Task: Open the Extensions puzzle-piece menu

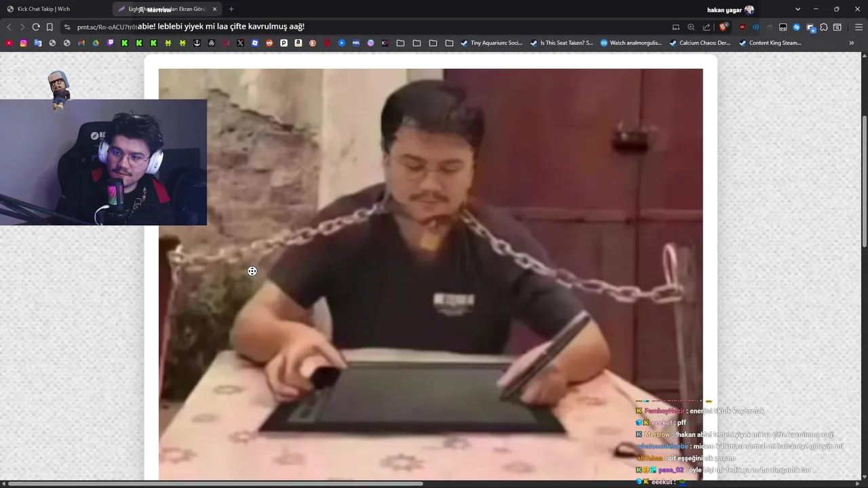Action: tap(824, 27)
